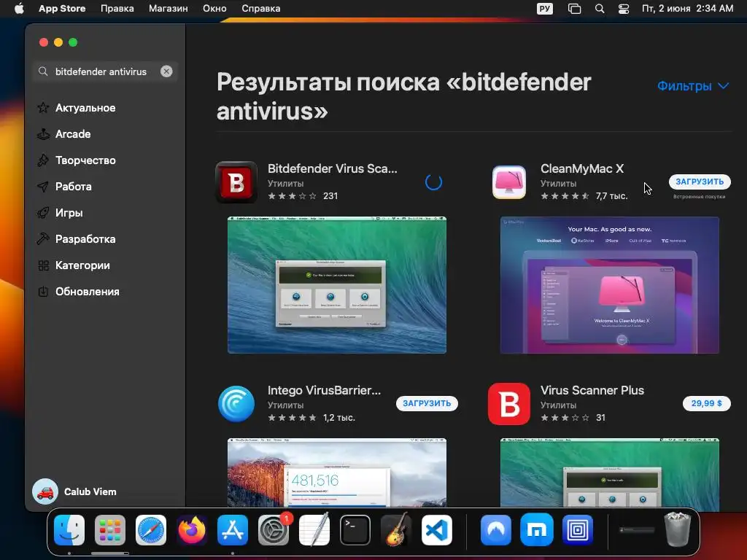Open CleanMyMac X app title

coord(581,168)
